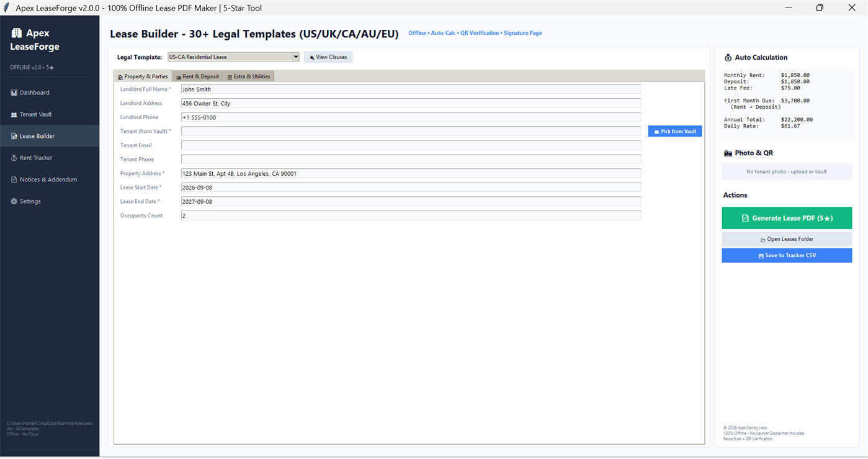This screenshot has height=459, width=868.
Task: Go to Rent Tracker in sidebar
Action: click(x=50, y=158)
